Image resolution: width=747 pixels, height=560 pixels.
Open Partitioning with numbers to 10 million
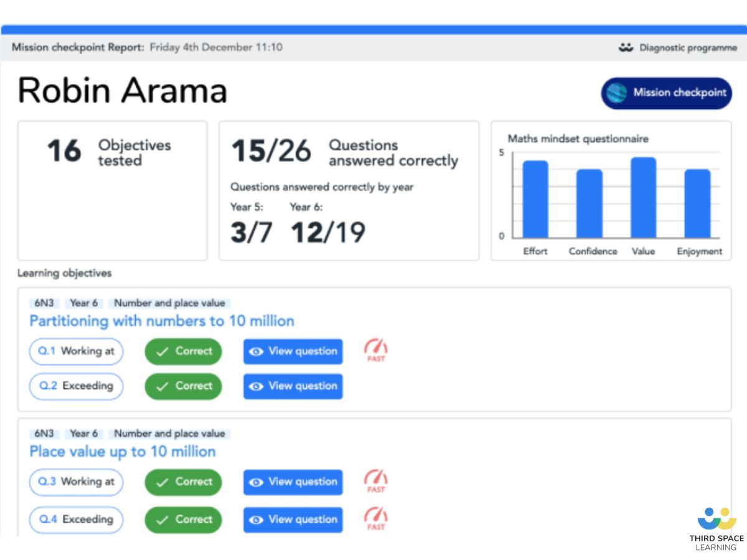162,321
